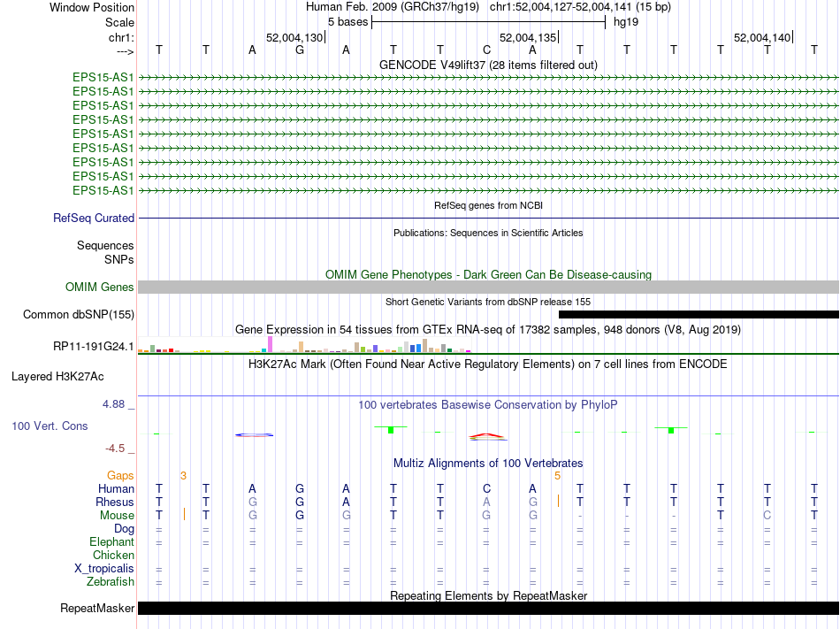Click the tall pink bar in GTEx expression chart

(270, 344)
